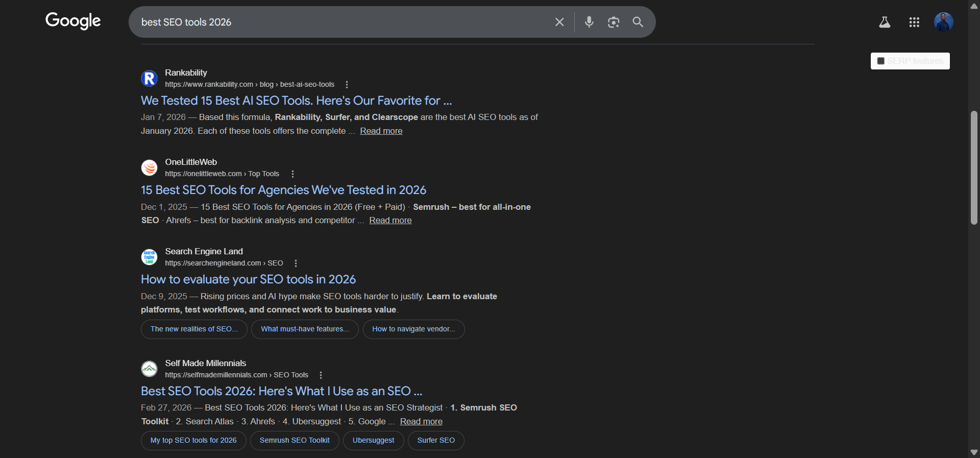The height and width of the screenshot is (458, 980).
Task: Click the Google logo
Action: click(x=73, y=21)
